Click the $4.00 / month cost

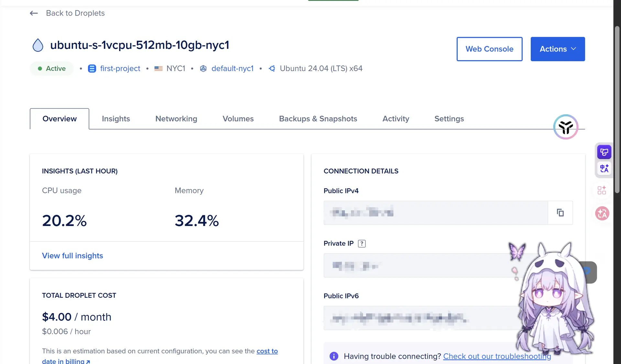click(x=77, y=317)
